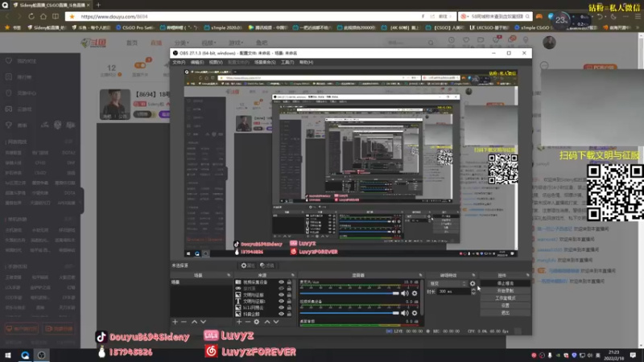Viewport: 644px width, 362px height.
Task: Toggle lock on 文明与征服 source
Action: (x=289, y=294)
